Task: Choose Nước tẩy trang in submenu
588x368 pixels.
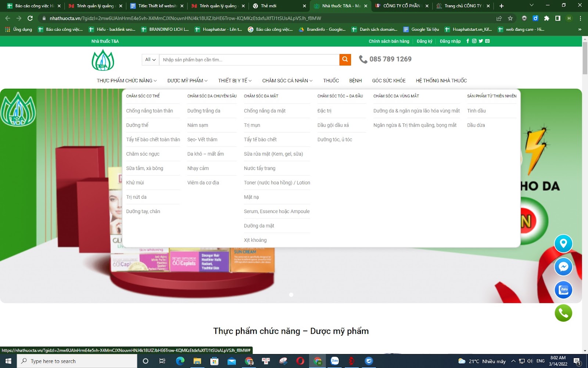Action: [x=259, y=168]
